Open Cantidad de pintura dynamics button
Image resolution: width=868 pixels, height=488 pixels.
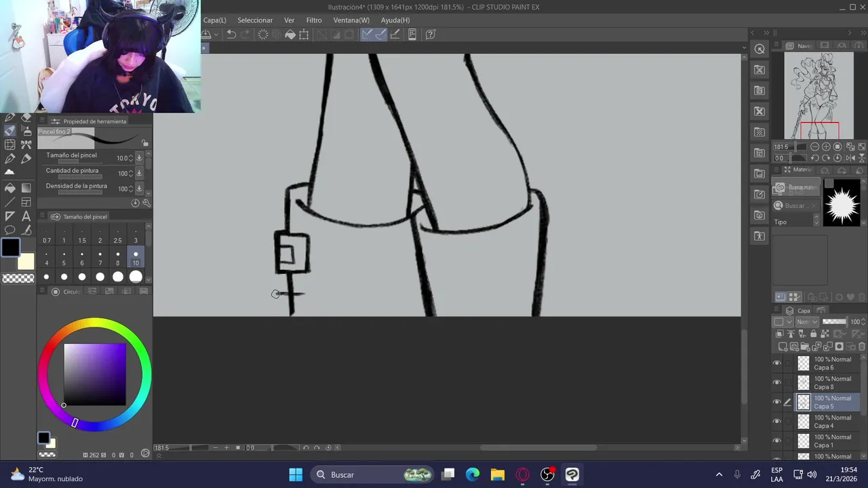(x=139, y=174)
